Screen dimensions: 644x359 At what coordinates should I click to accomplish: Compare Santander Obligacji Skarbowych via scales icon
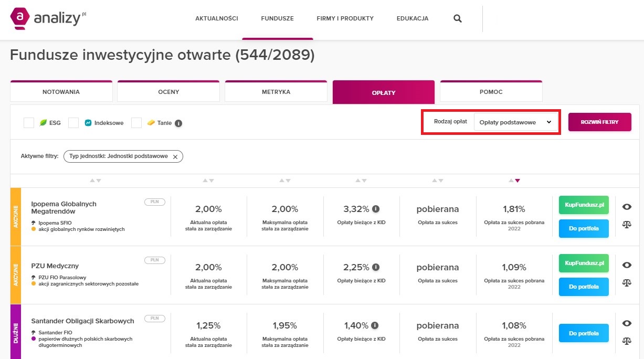tap(626, 341)
